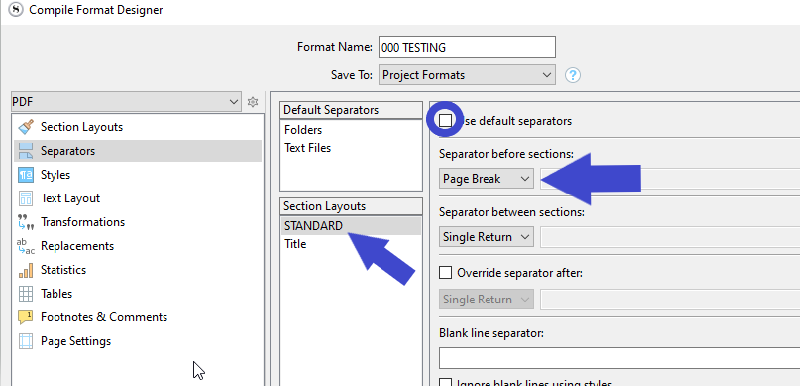Click the Styles pane icon
Image resolution: width=800 pixels, height=386 pixels.
click(x=26, y=175)
